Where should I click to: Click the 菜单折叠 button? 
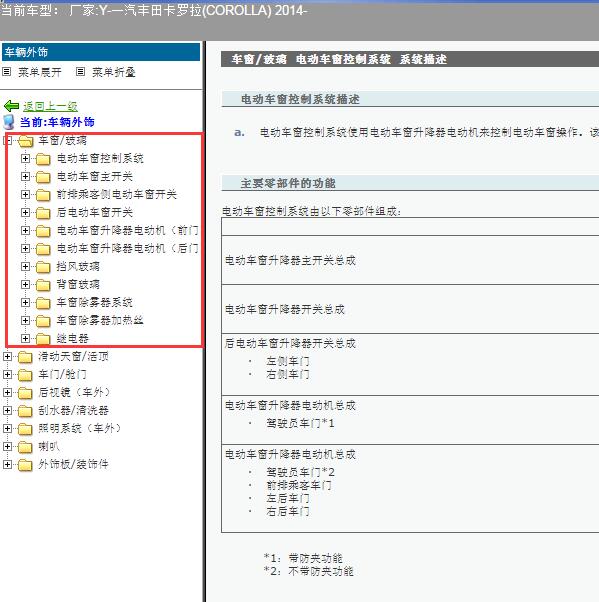pos(114,72)
